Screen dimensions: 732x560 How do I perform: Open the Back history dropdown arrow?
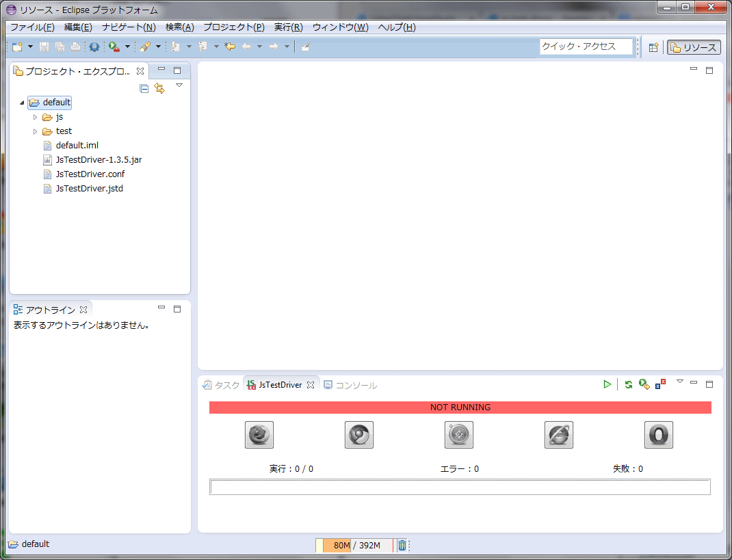(x=259, y=46)
